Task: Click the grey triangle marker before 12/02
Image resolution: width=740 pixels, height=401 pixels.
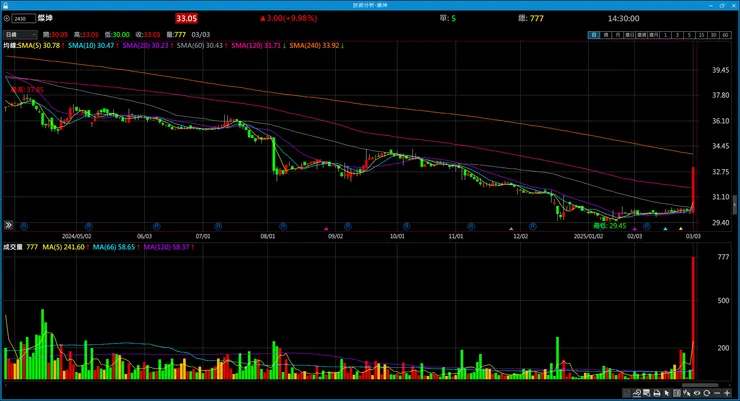Action: pos(511,229)
